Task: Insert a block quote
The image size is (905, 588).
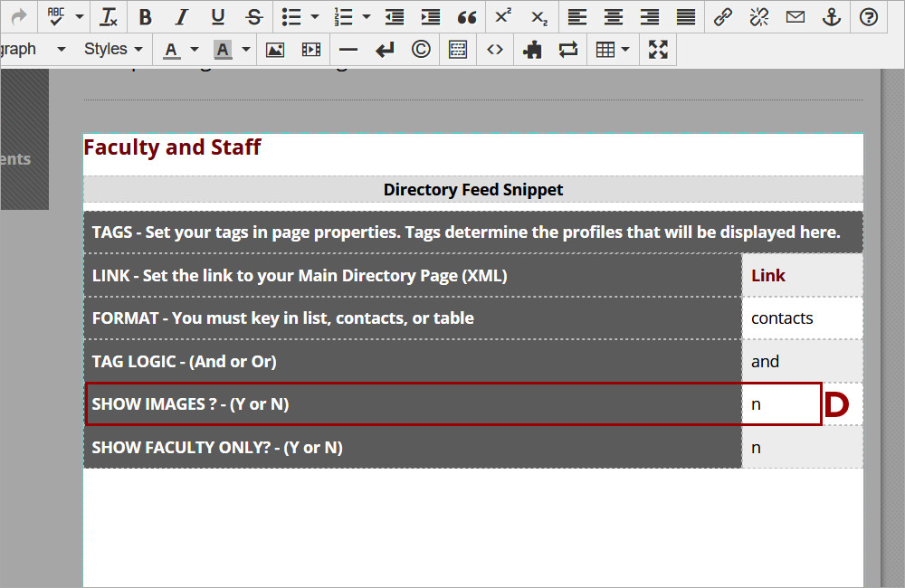Action: (x=467, y=16)
